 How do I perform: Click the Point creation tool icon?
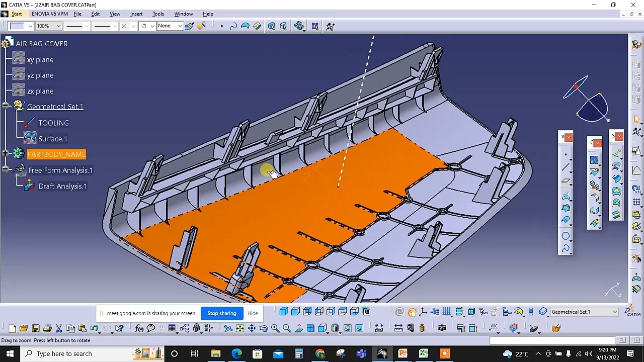point(565,154)
